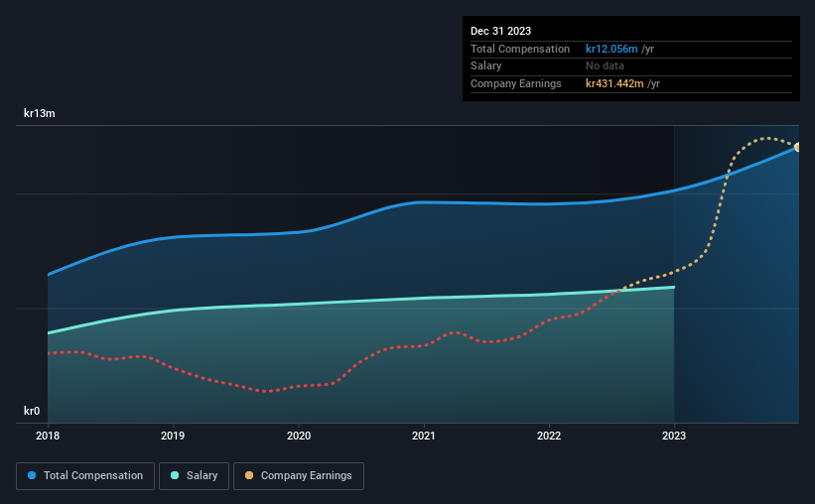The height and width of the screenshot is (504, 815).
Task: Click the 2023 x-axis label
Action: (x=674, y=436)
